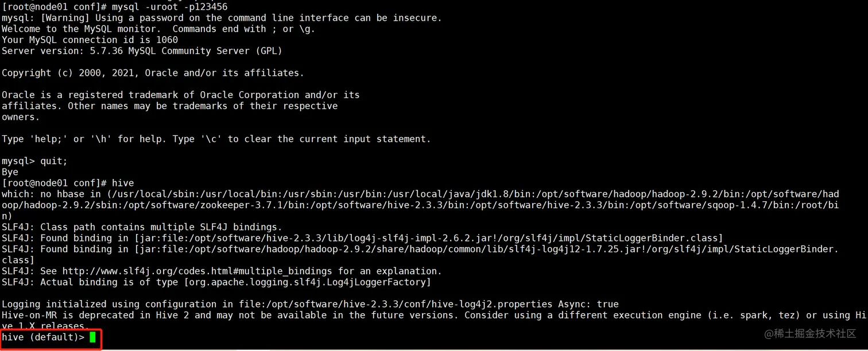Click the Oracle copyright 2000, 2021 line
Screen dimensions: 868x351
click(153, 73)
